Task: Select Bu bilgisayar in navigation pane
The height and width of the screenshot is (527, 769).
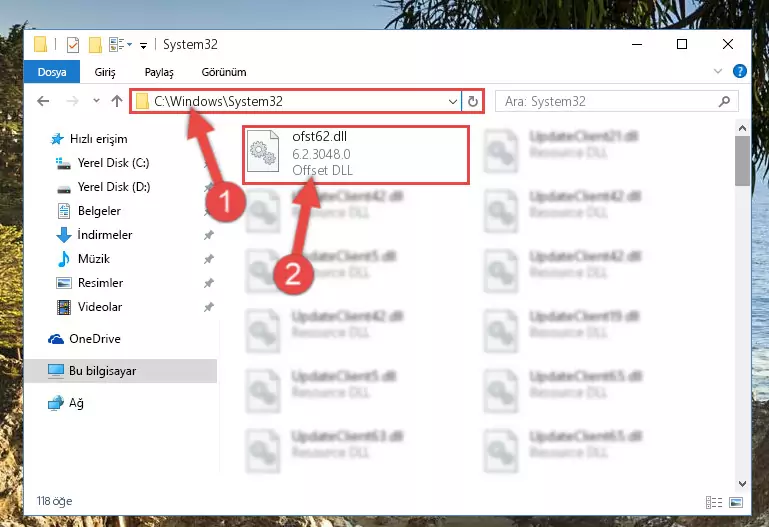Action: click(120, 371)
